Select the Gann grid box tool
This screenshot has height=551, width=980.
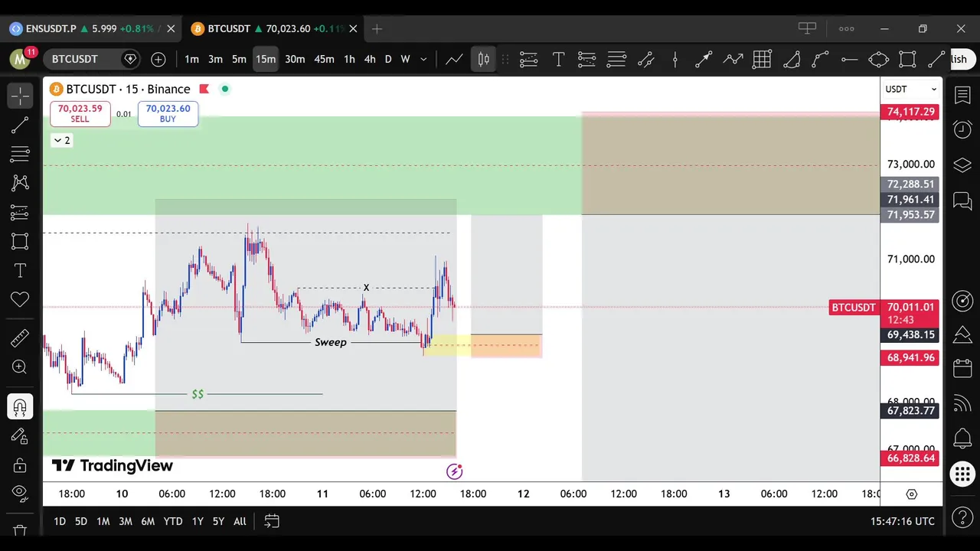point(762,59)
